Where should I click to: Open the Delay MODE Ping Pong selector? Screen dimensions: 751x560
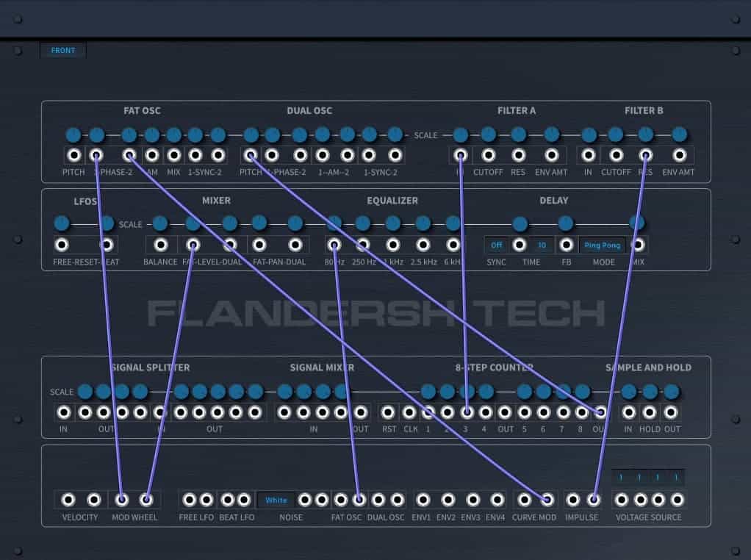[x=602, y=245]
